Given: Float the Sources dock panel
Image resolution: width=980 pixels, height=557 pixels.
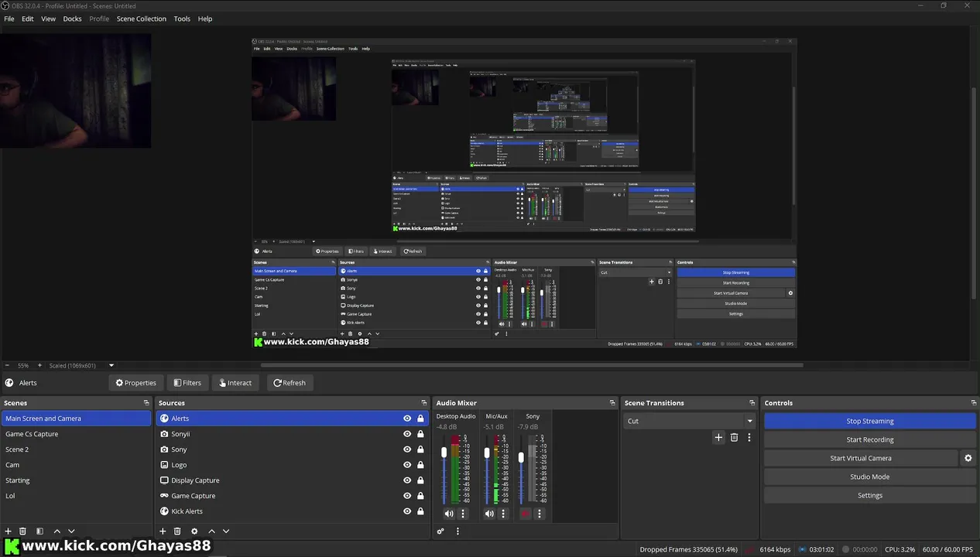Looking at the screenshot, I should tap(423, 403).
